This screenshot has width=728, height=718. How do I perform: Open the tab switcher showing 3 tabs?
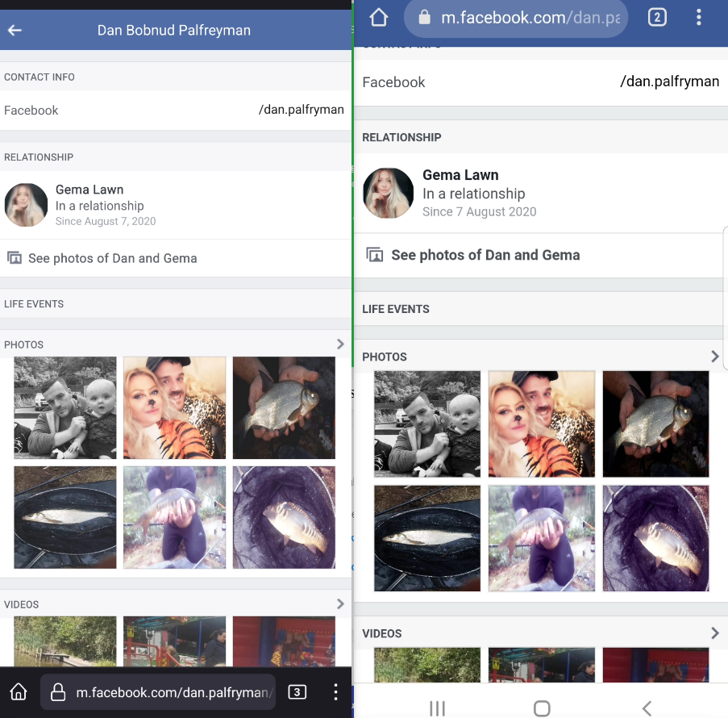pyautogui.click(x=297, y=691)
